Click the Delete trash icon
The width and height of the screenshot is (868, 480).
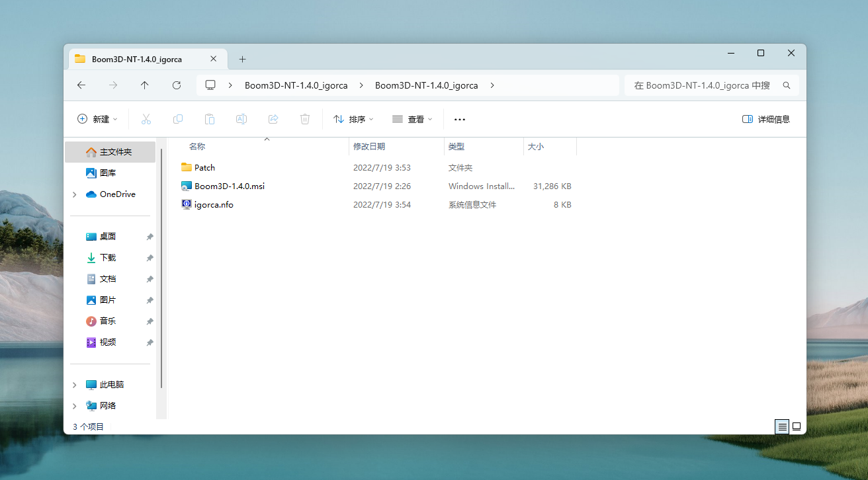[x=305, y=119]
